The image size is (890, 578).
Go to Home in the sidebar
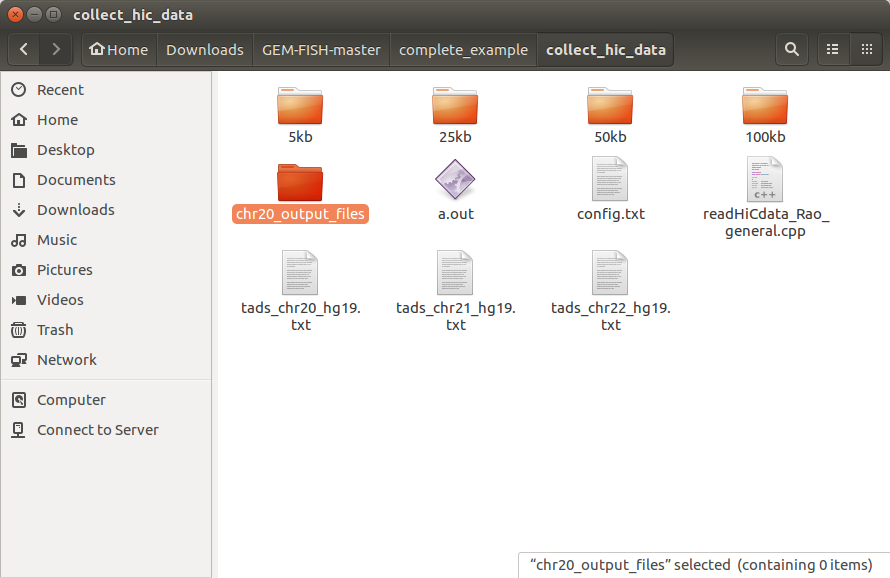[106, 120]
